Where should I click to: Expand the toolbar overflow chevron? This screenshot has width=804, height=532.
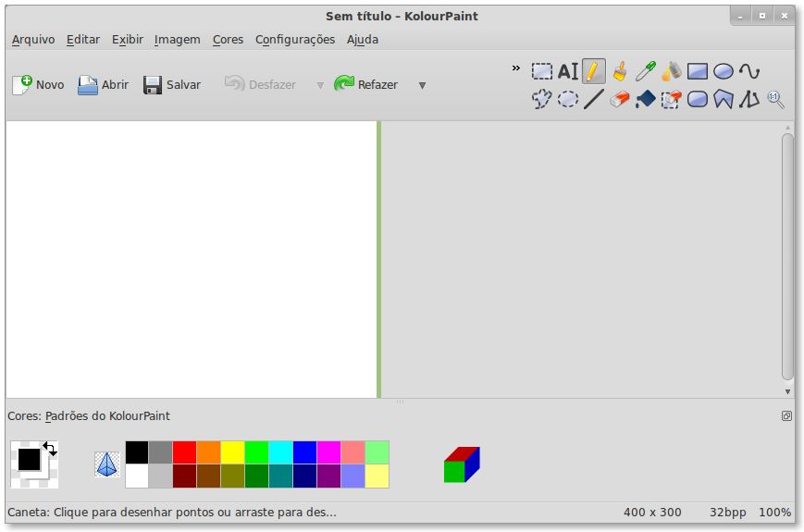click(x=516, y=68)
